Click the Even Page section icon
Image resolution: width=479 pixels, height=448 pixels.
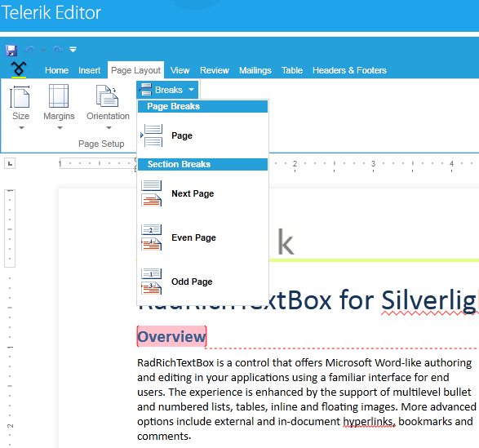point(152,237)
